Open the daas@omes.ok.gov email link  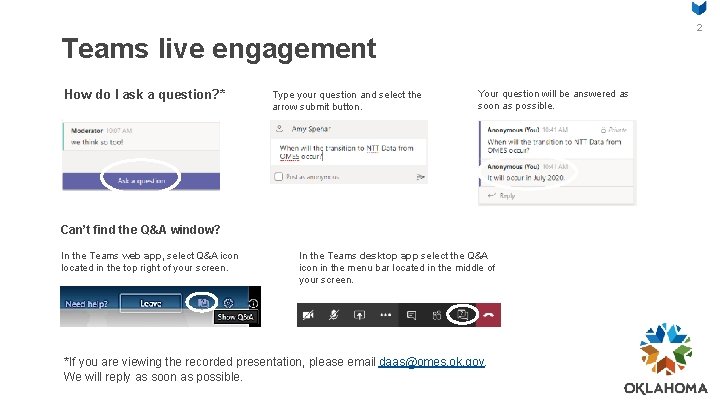click(432, 362)
